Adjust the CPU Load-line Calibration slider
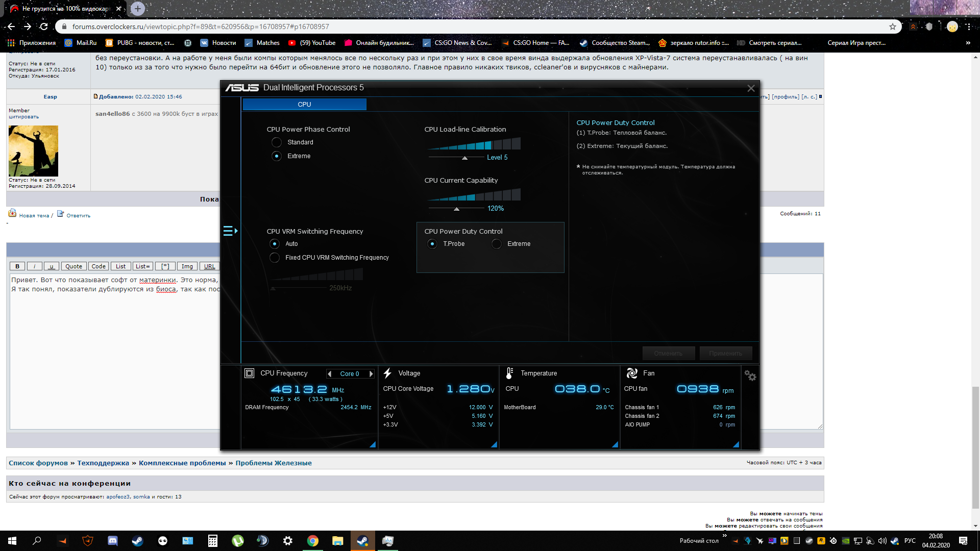This screenshot has height=551, width=980. click(x=464, y=158)
